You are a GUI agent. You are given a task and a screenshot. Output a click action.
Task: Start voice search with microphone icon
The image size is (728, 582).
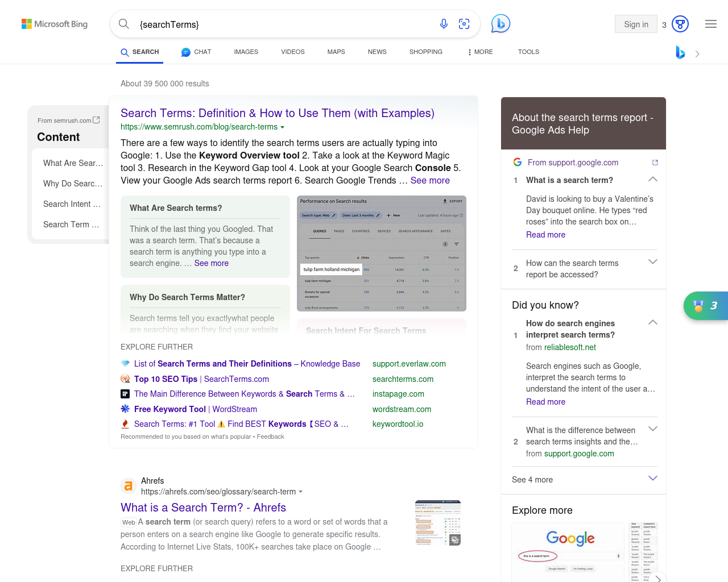pyautogui.click(x=444, y=24)
